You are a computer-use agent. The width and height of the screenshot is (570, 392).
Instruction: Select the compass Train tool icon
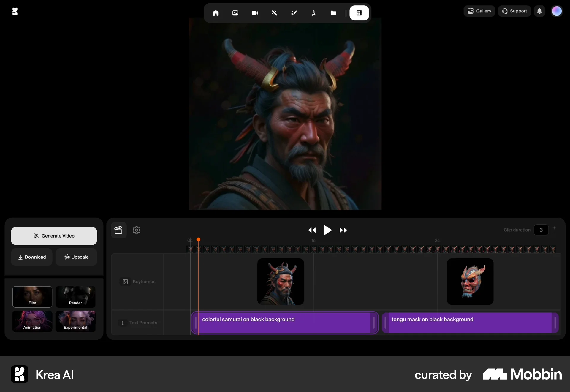tap(314, 13)
